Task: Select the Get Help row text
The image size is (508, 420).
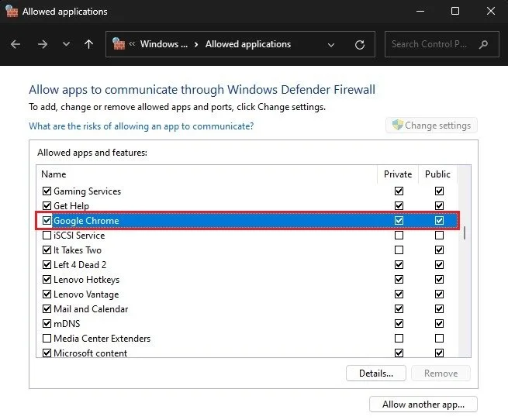Action: [71, 206]
